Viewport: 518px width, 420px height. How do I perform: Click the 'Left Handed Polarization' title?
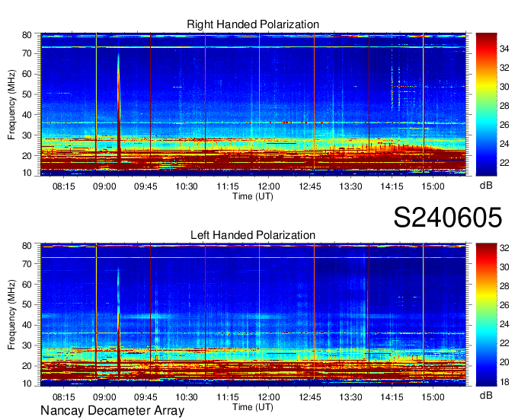tap(253, 235)
